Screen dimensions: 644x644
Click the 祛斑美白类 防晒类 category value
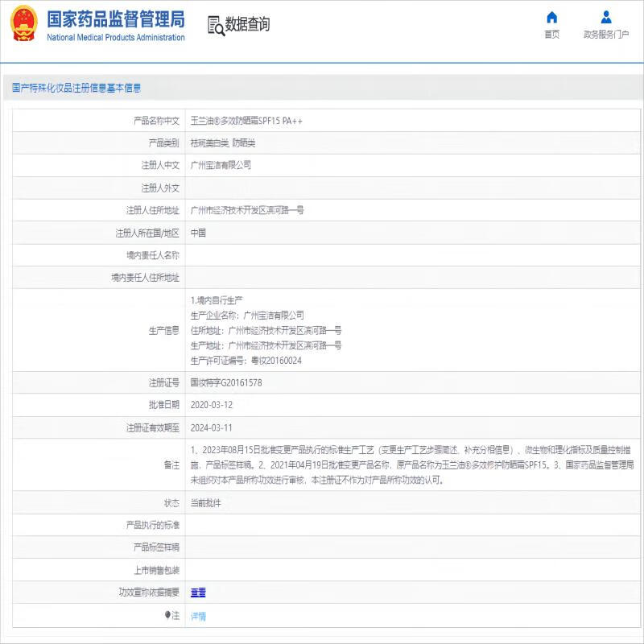223,143
